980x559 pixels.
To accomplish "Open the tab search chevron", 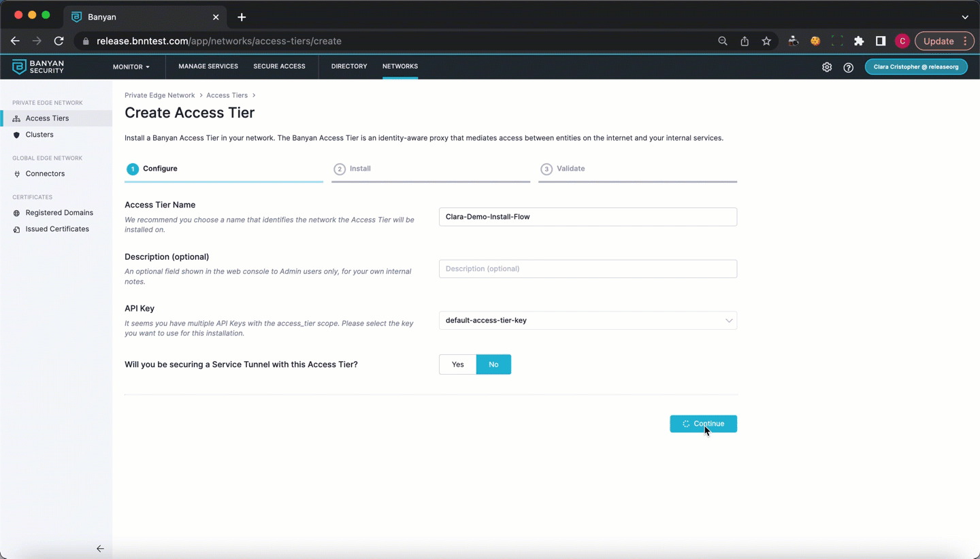I will 965,17.
